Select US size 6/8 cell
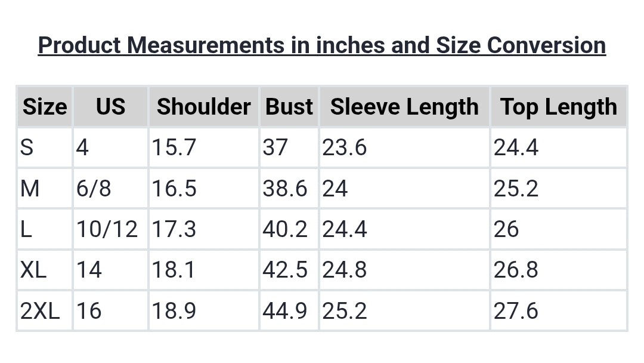This screenshot has height=363, width=644. [x=94, y=189]
